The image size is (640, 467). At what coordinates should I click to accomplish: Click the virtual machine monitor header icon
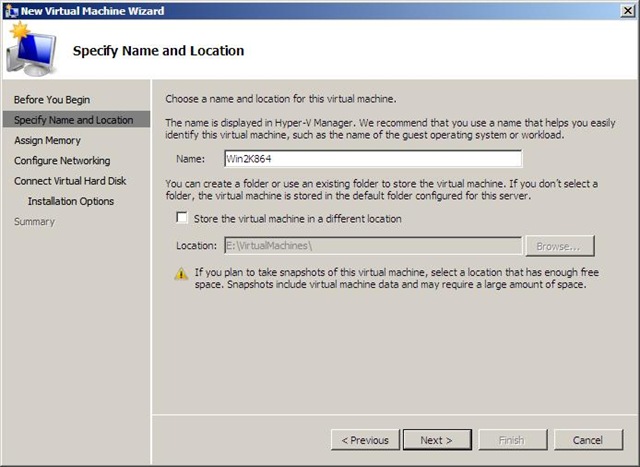31,49
